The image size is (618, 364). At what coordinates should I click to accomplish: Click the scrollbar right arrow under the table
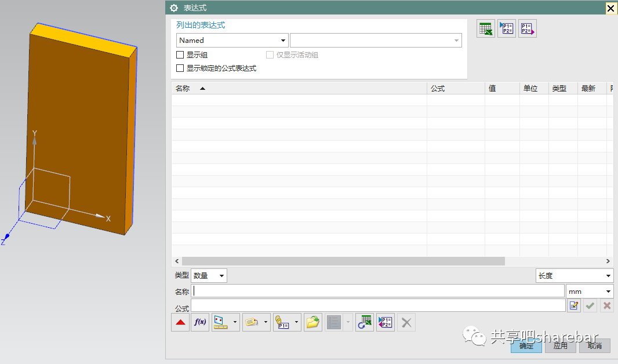pyautogui.click(x=608, y=261)
